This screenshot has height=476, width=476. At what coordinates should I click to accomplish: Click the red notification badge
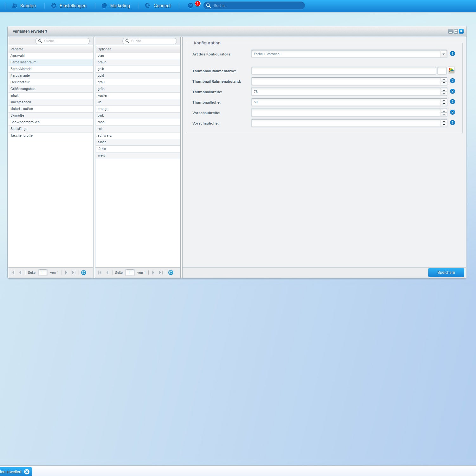(198, 3)
